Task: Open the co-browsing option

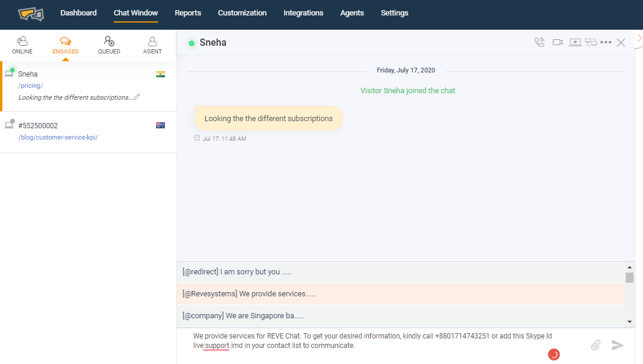Action: pos(591,42)
